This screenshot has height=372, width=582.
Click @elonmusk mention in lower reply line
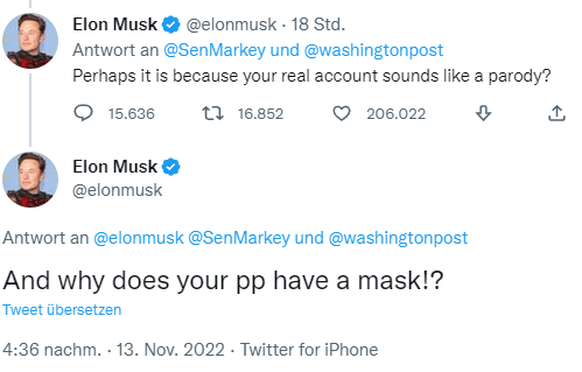coord(138,238)
